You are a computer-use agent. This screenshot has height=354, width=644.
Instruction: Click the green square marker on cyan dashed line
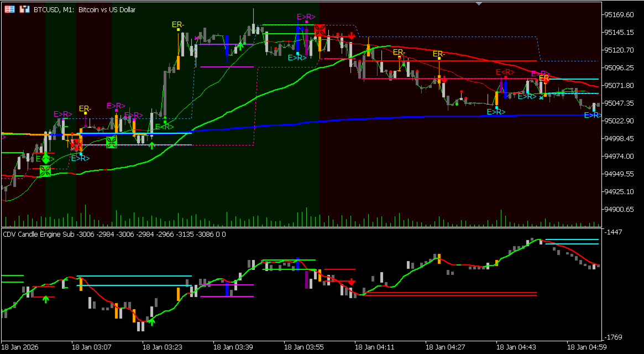(112, 142)
